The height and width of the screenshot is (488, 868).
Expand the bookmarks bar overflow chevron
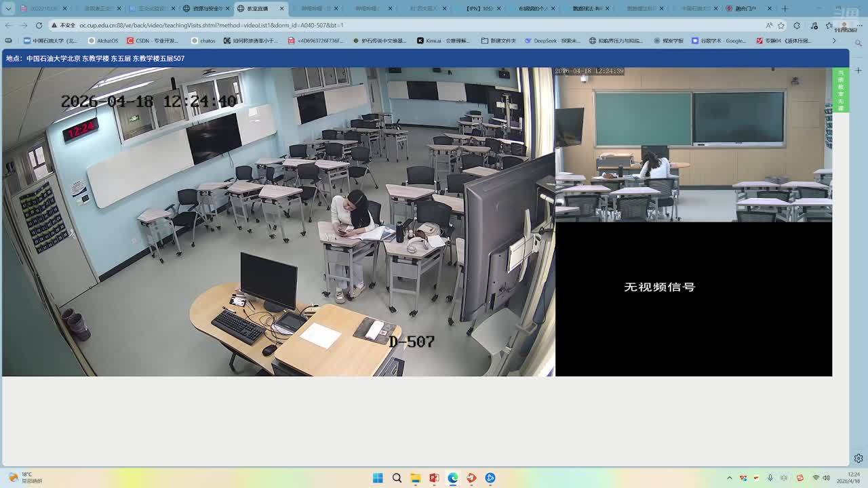[834, 41]
